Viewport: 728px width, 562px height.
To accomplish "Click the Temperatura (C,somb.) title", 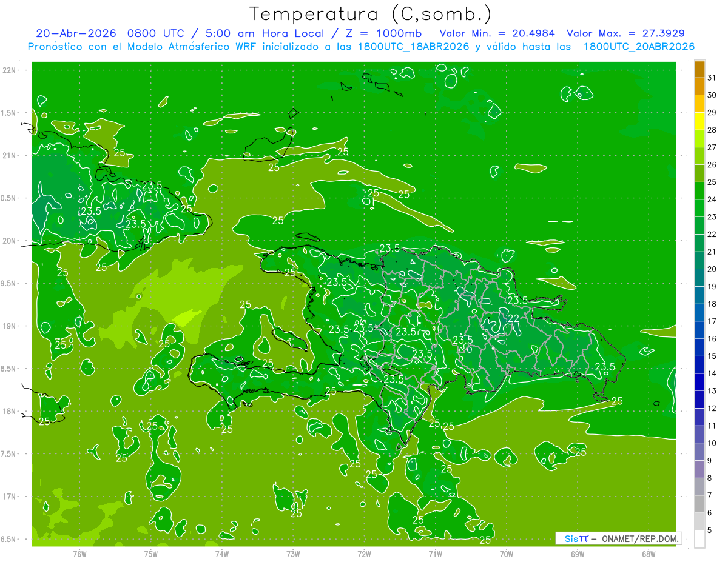I will point(371,14).
